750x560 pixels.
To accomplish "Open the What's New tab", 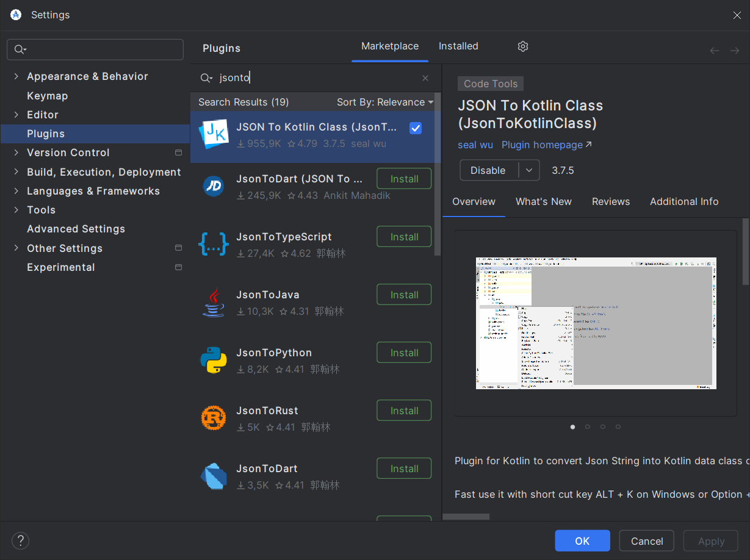I will click(544, 201).
